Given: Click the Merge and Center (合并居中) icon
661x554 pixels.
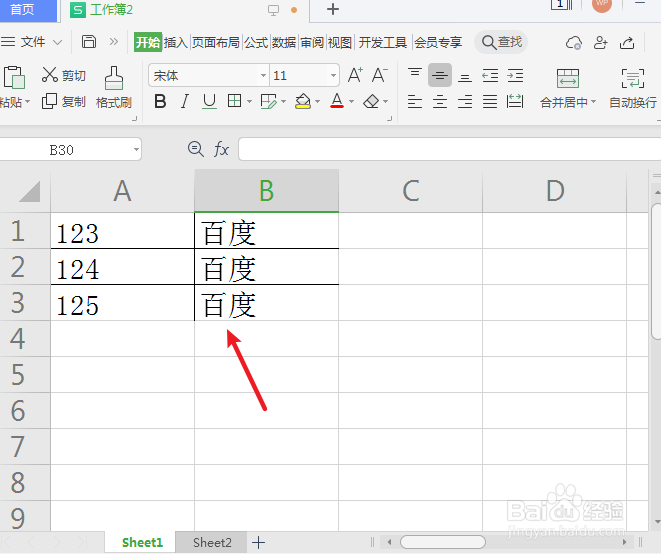Looking at the screenshot, I should (x=568, y=78).
